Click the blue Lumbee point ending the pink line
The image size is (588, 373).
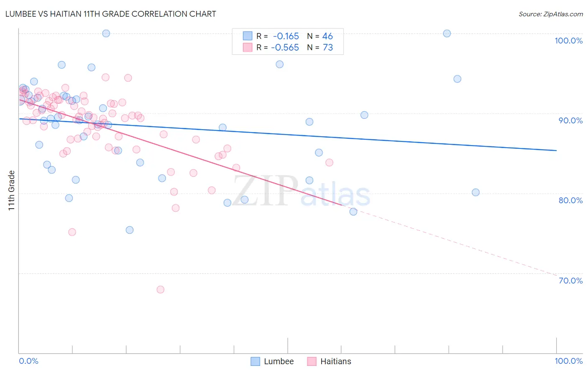[353, 212]
